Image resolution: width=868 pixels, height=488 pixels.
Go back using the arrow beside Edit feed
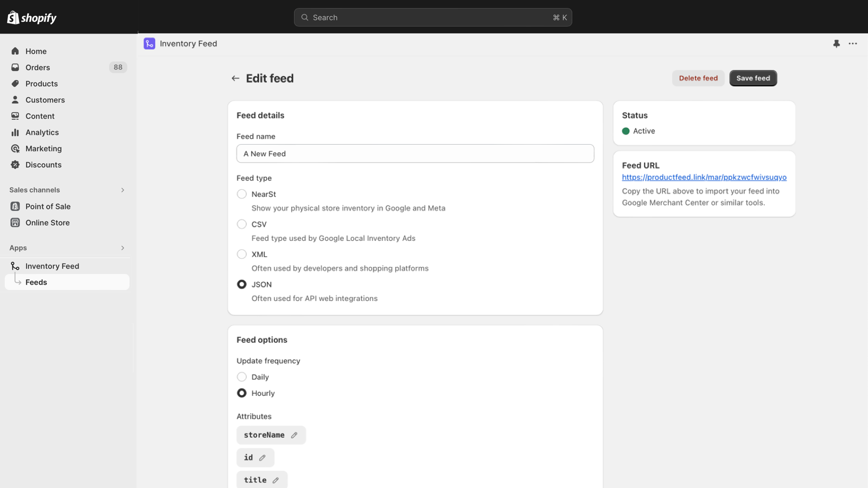click(235, 78)
